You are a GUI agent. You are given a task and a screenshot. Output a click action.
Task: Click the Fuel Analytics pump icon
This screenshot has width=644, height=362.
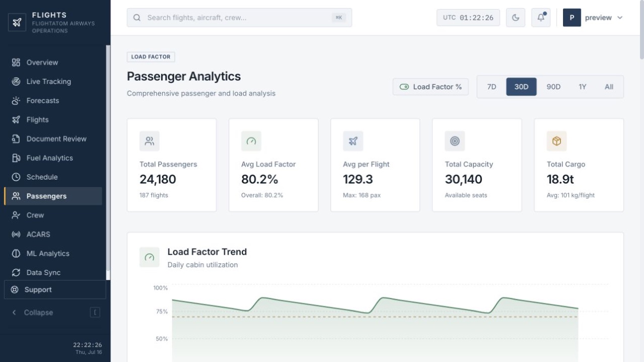pos(16,158)
